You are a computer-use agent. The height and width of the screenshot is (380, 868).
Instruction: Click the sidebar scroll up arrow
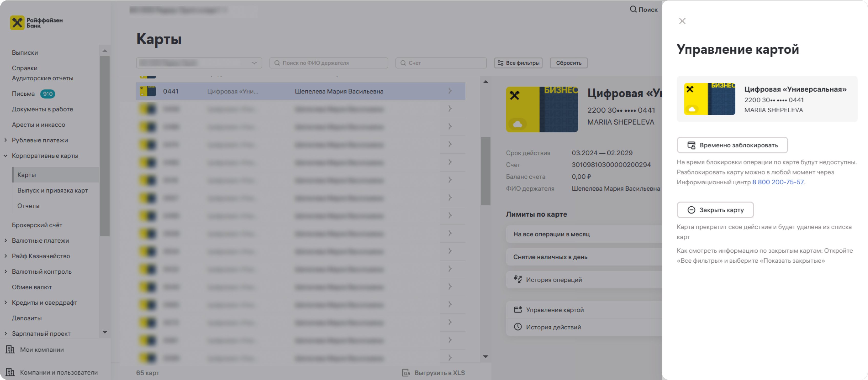[105, 51]
